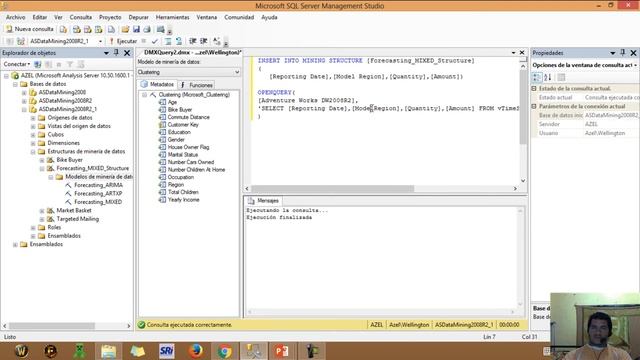Select the Market Basket structure

74,210
